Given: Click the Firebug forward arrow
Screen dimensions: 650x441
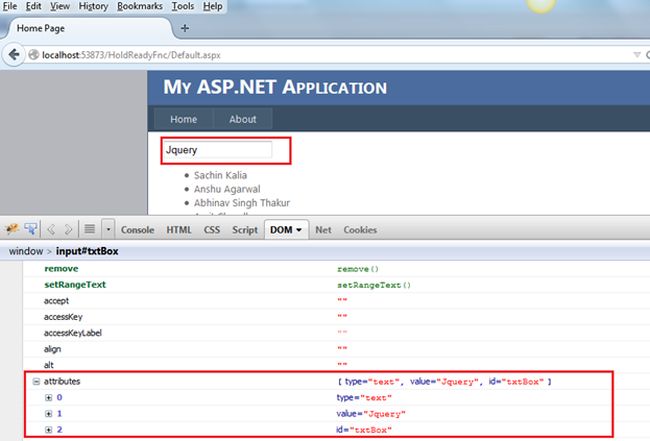Looking at the screenshot, I should click(68, 229).
